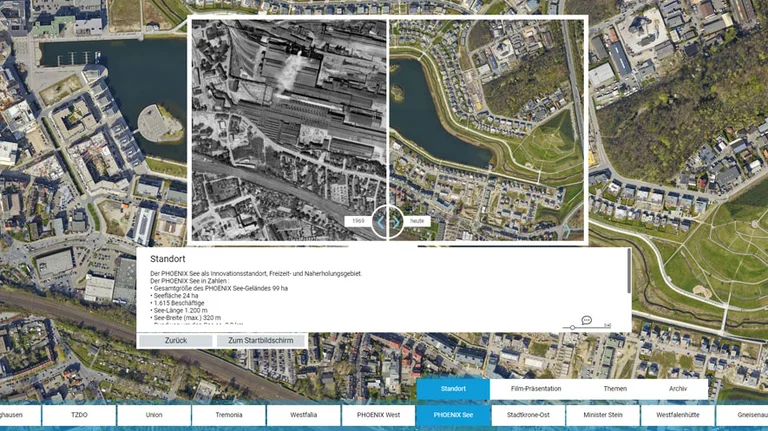Click the speech bubble icon in the text panel

click(x=586, y=320)
